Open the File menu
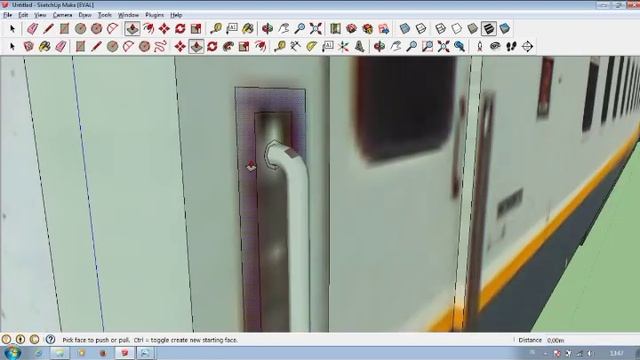640x360 pixels. point(7,15)
